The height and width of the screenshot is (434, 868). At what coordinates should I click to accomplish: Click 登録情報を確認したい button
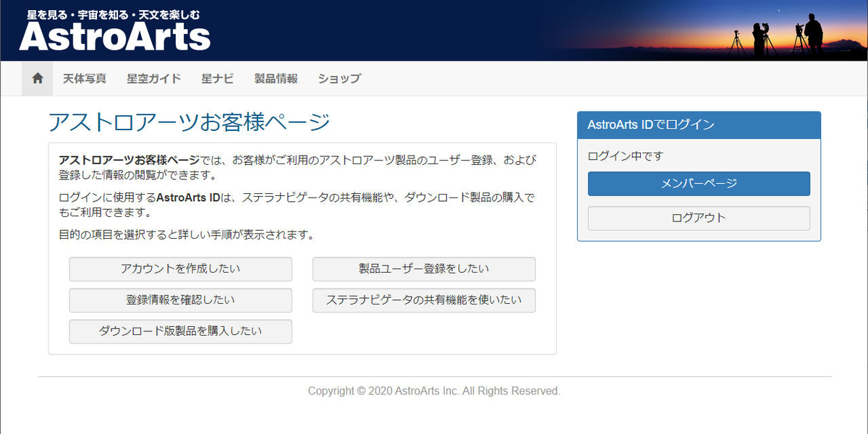(181, 300)
